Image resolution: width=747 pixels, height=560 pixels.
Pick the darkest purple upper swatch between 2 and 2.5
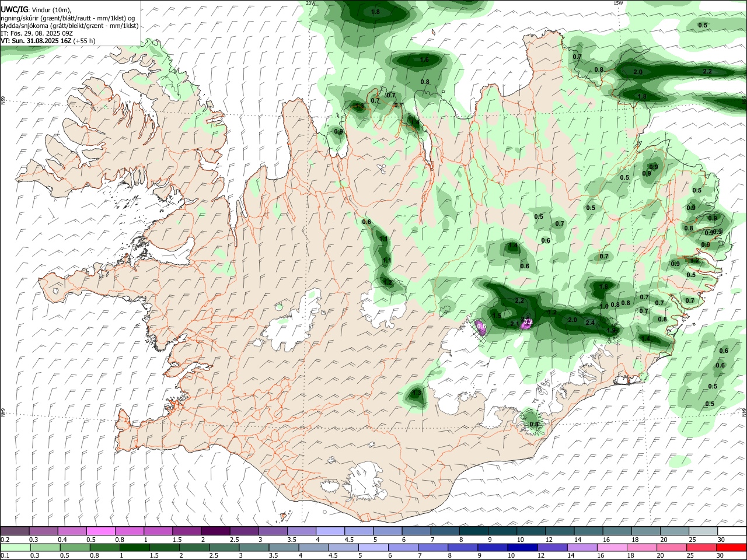point(215,531)
